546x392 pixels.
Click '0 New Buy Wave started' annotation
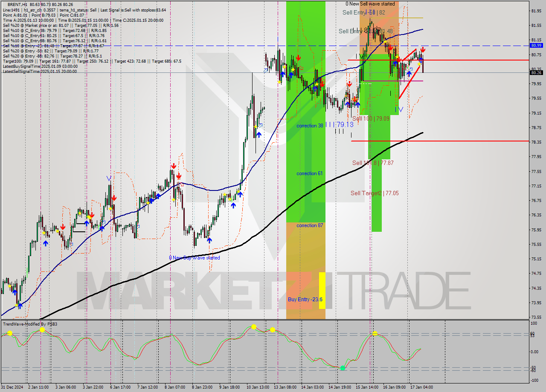195,258
